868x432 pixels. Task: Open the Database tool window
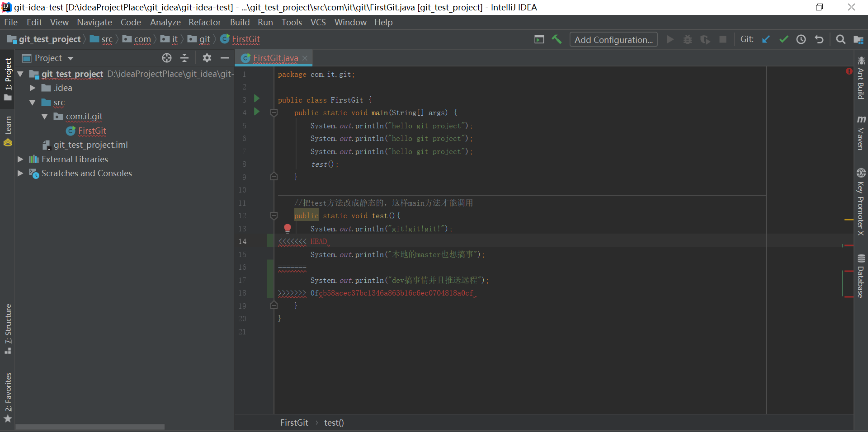(x=861, y=276)
